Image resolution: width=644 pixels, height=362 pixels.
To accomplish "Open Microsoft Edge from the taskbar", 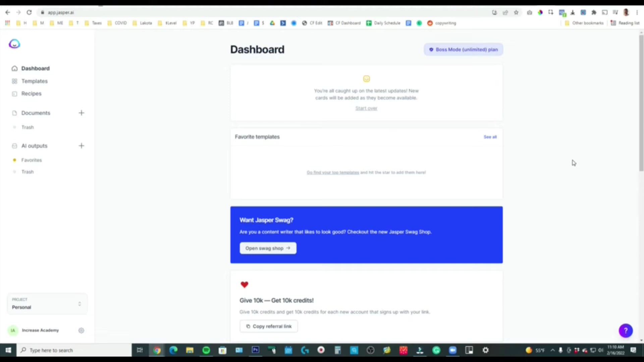I will tap(173, 350).
